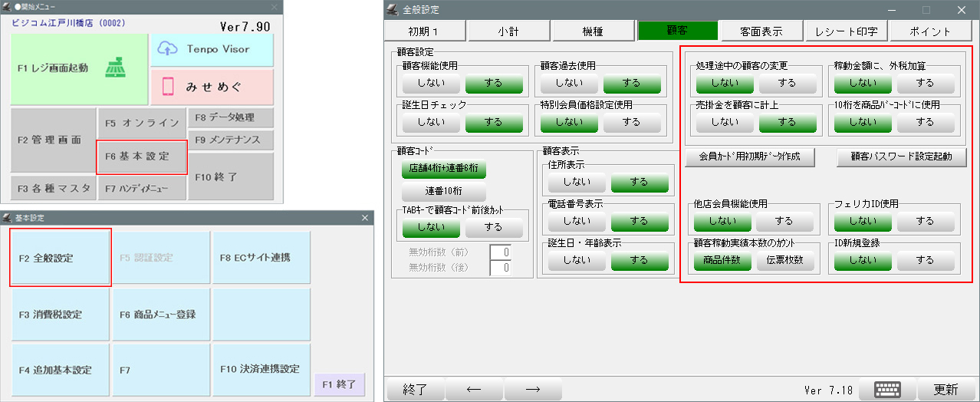Open F7 ハンディメニュー
The height and width of the screenshot is (402, 980).
(142, 188)
